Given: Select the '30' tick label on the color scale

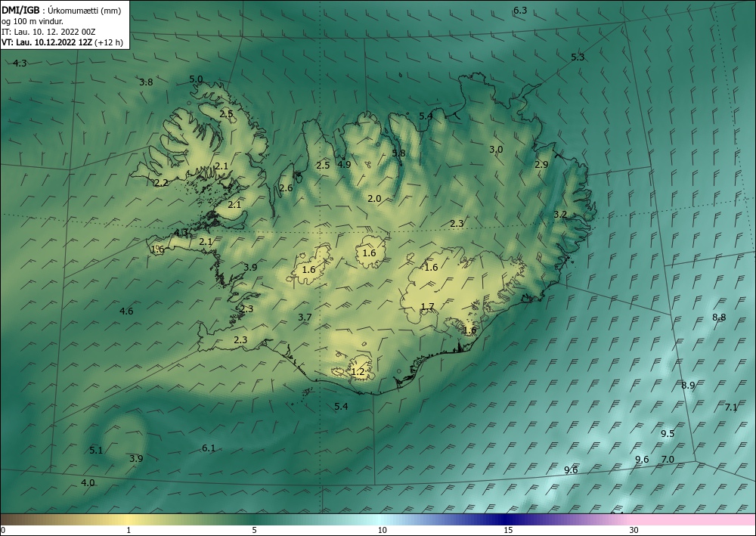Looking at the screenshot, I should [634, 531].
